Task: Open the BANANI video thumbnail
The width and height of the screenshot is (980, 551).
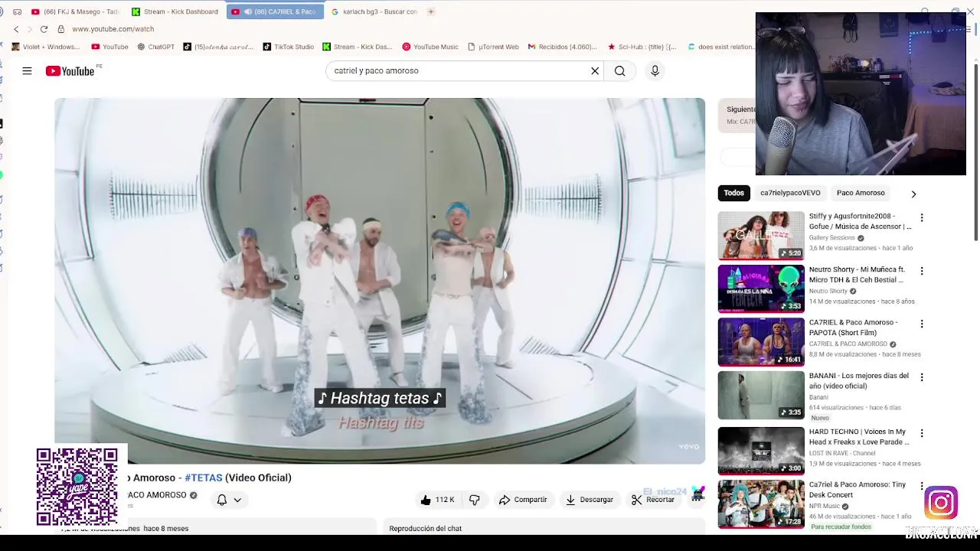Action: coord(761,396)
